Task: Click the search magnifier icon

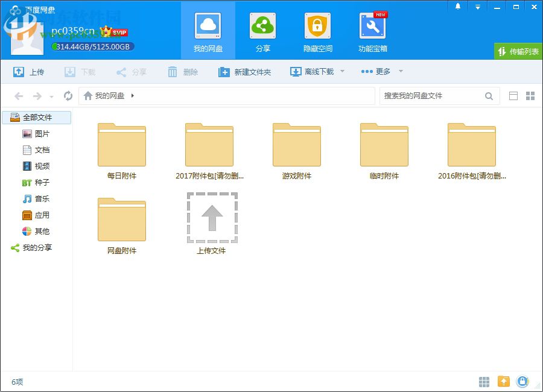Action: [489, 96]
